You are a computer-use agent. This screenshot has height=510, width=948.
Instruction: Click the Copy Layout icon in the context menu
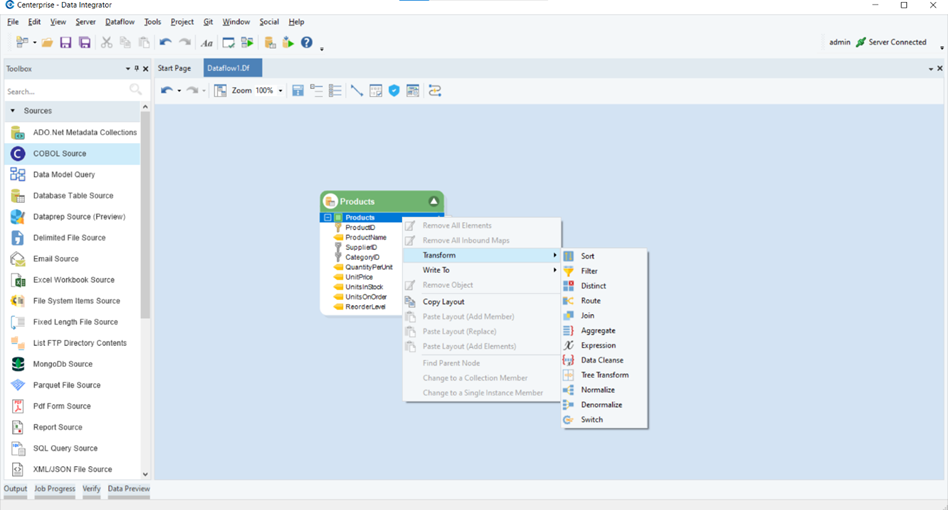411,301
